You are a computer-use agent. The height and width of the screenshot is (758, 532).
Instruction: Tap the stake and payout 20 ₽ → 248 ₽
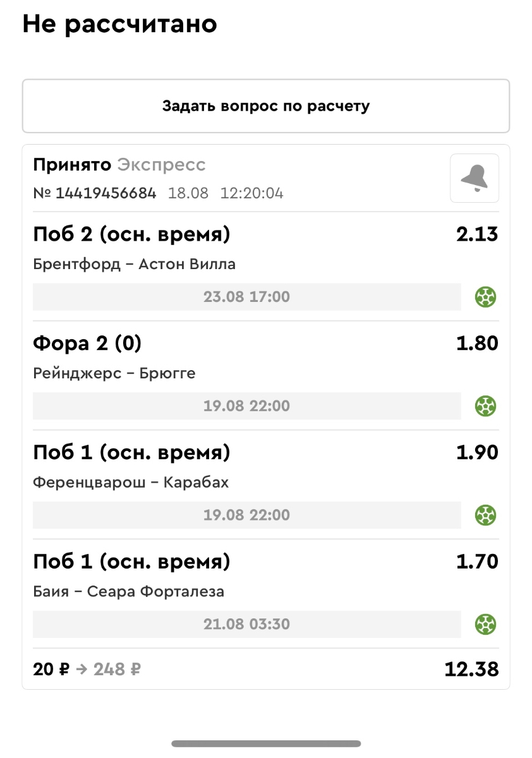[x=87, y=669]
